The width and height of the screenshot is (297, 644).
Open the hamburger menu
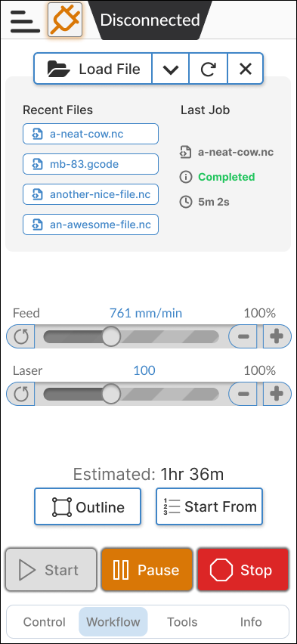25,20
